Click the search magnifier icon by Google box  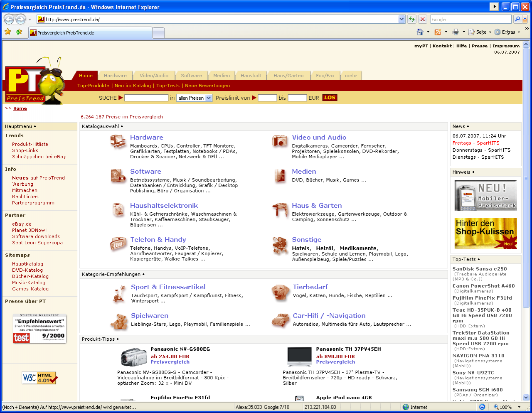[517, 19]
